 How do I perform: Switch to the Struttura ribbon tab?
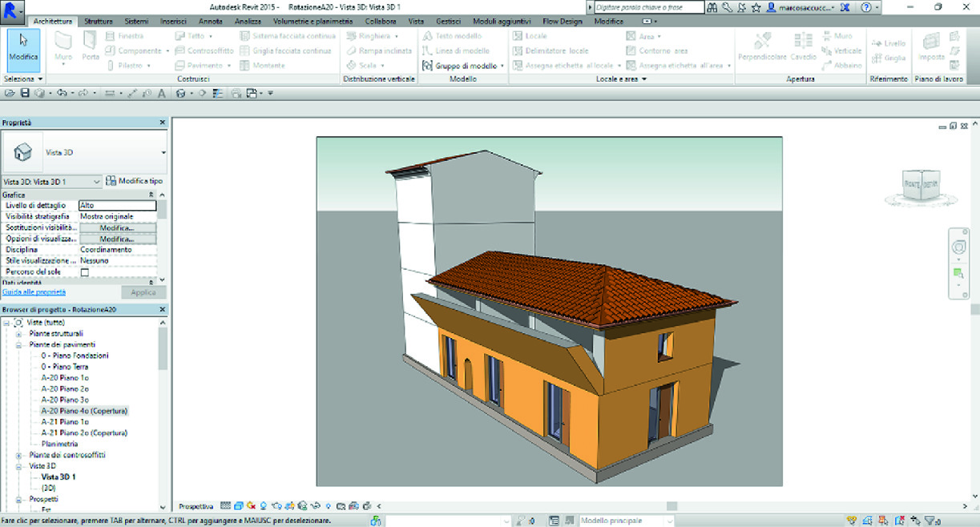[x=98, y=21]
